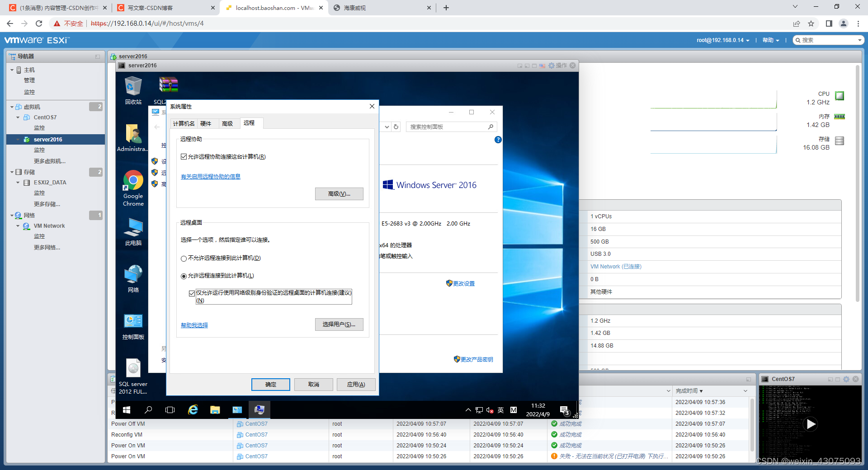868x470 pixels.
Task: Open 有关启用远程协助的信息 link
Action: point(211,177)
